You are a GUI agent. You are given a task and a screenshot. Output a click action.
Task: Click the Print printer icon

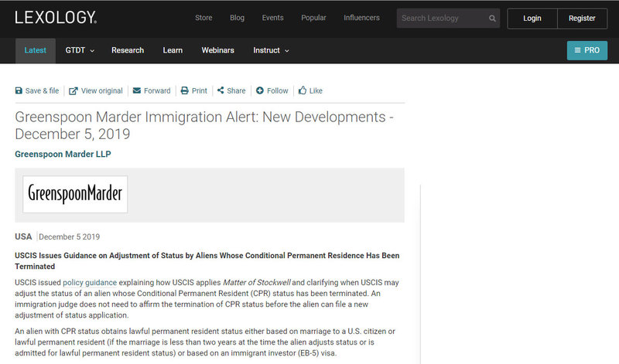coord(184,90)
